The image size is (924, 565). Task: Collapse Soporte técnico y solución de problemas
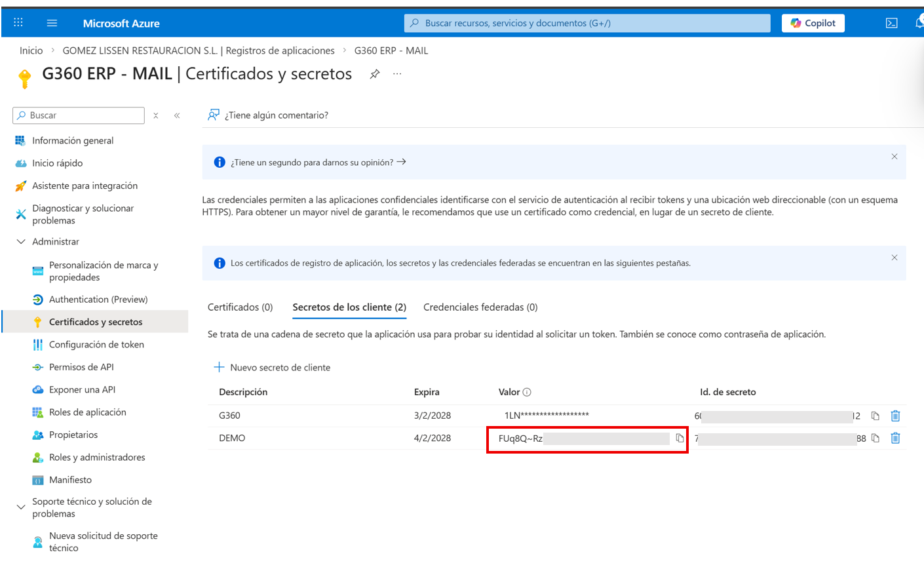pos(21,507)
